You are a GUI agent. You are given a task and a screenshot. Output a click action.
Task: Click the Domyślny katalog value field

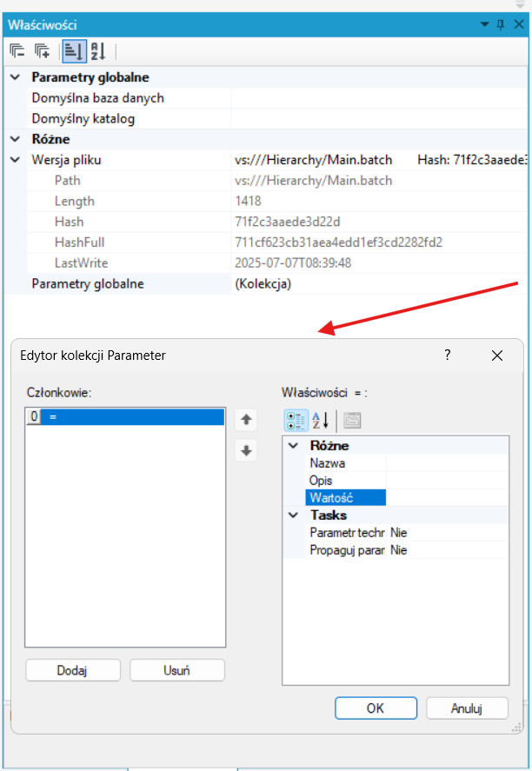point(380,118)
